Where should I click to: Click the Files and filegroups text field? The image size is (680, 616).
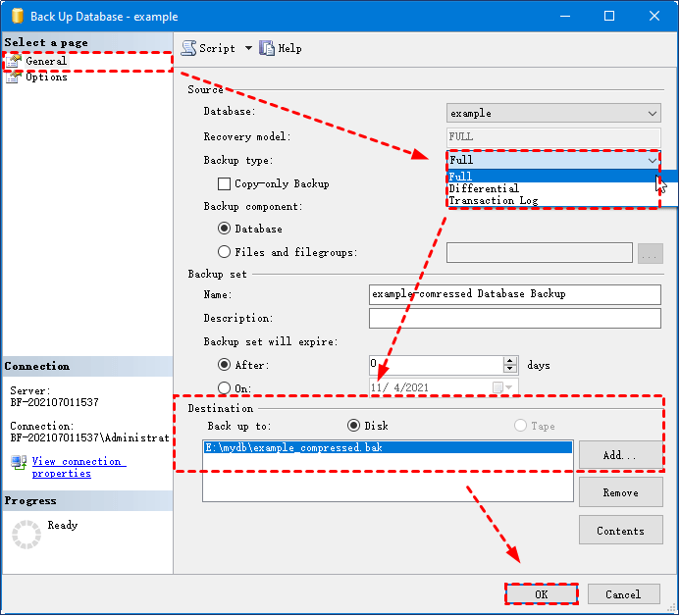(539, 253)
